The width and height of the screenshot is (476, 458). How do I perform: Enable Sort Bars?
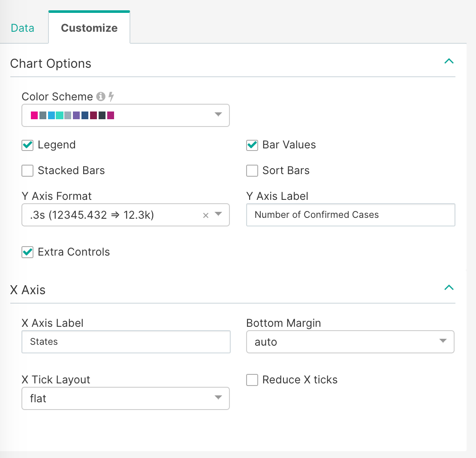[x=252, y=171]
